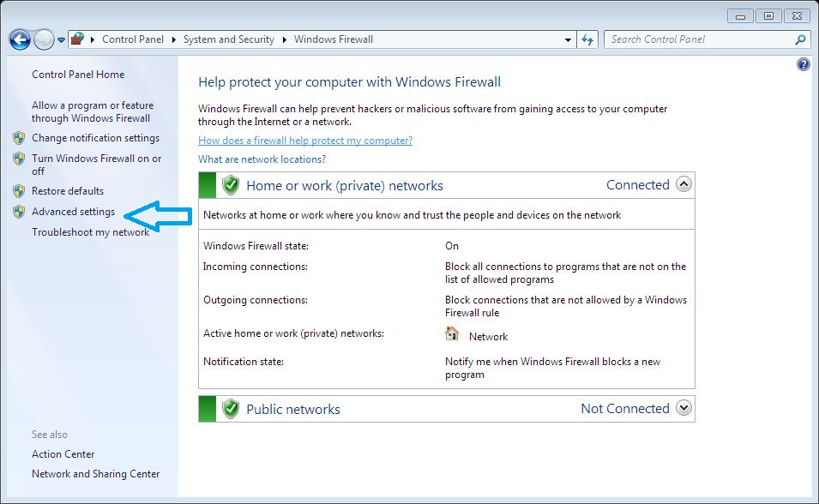Viewport: 819px width, 504px height.
Task: Minimize the Windows Firewall window
Action: point(740,16)
